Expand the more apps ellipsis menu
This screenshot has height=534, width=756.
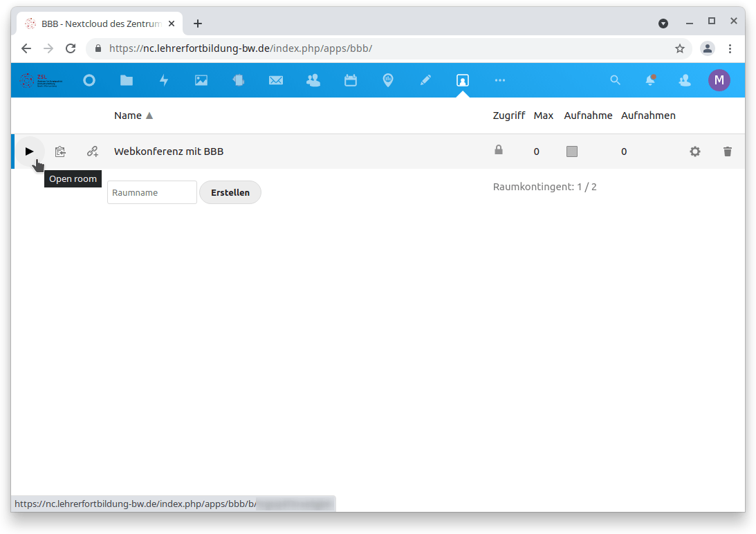(500, 80)
